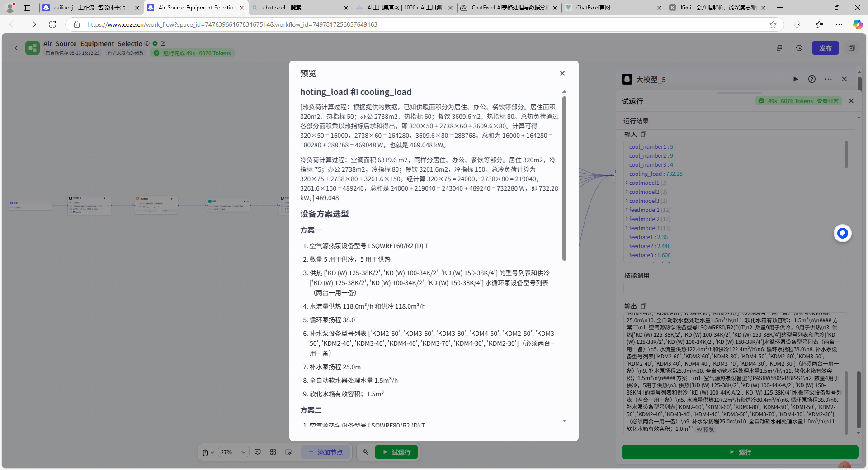
Task: Select the cool_number1 : 5 entry
Action: click(651, 147)
